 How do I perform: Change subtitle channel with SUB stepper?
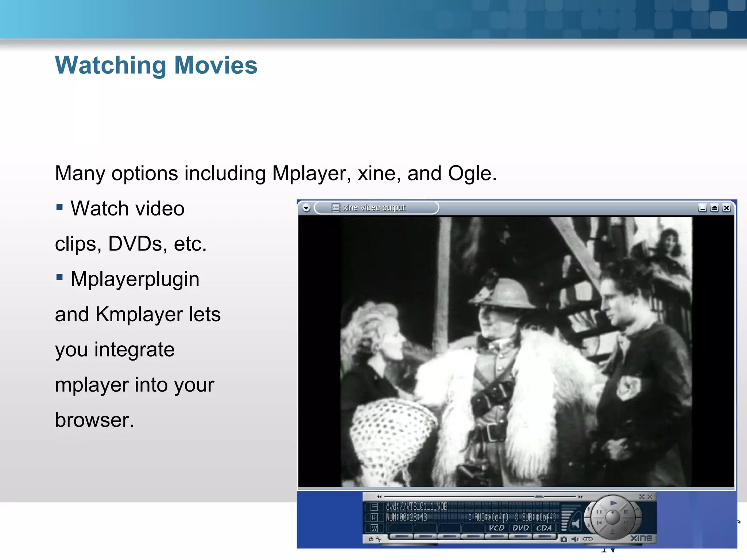click(x=516, y=517)
